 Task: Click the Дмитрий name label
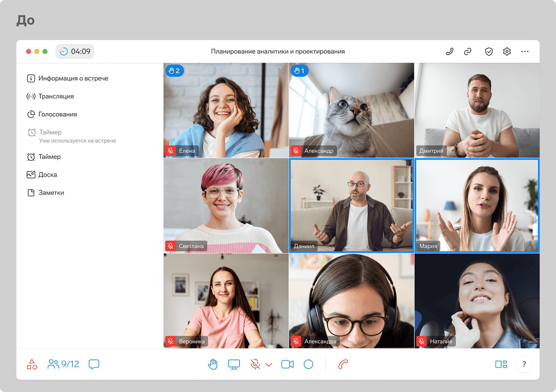tap(431, 151)
